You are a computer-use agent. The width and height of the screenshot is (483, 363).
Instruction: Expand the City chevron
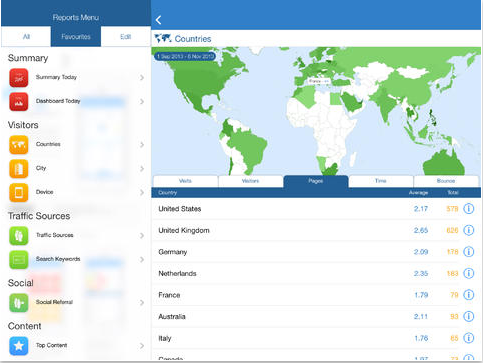[142, 169]
